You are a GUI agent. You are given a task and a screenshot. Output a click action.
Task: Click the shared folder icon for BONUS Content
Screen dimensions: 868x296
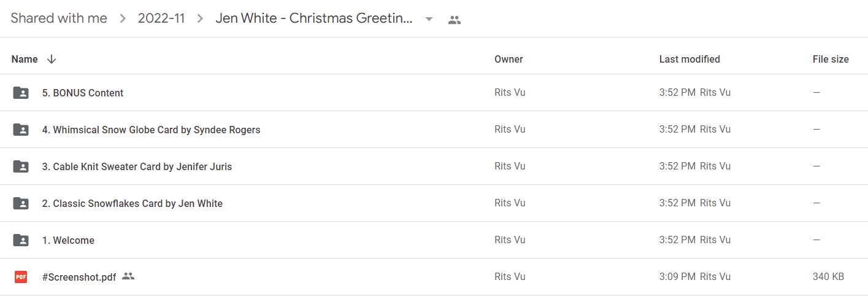pos(21,93)
